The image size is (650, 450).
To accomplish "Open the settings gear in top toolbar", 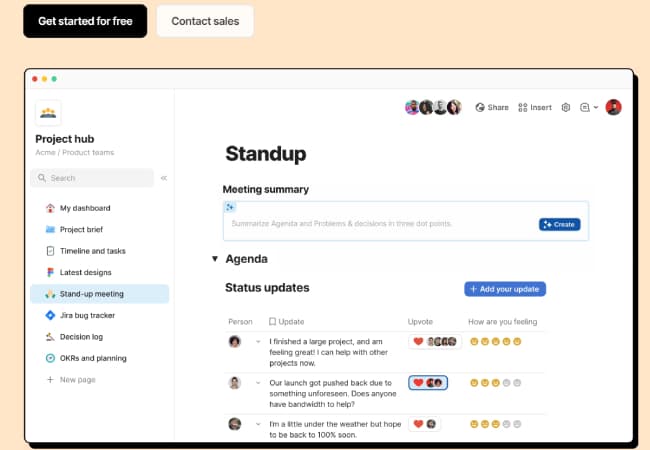I will [x=565, y=107].
